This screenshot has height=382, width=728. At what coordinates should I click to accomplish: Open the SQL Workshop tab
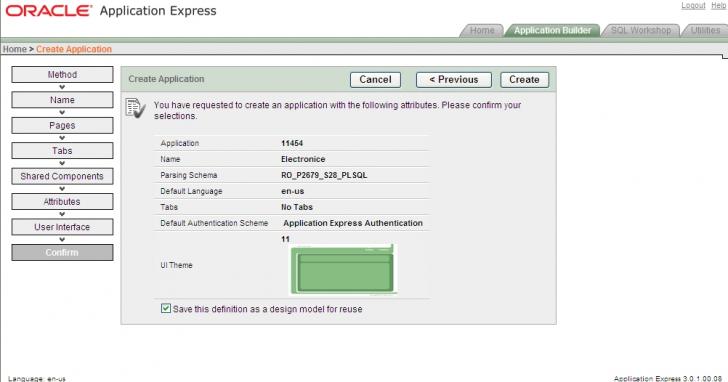click(x=641, y=31)
